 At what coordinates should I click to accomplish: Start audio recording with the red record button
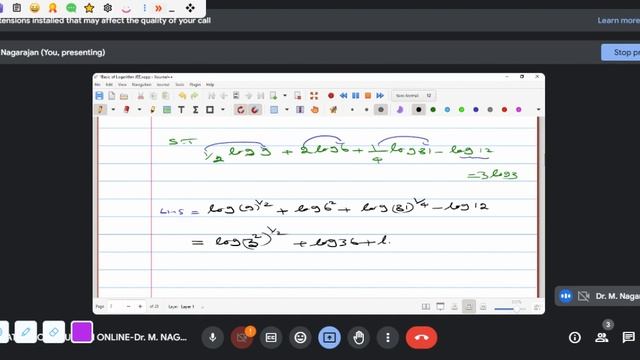pos(331,96)
